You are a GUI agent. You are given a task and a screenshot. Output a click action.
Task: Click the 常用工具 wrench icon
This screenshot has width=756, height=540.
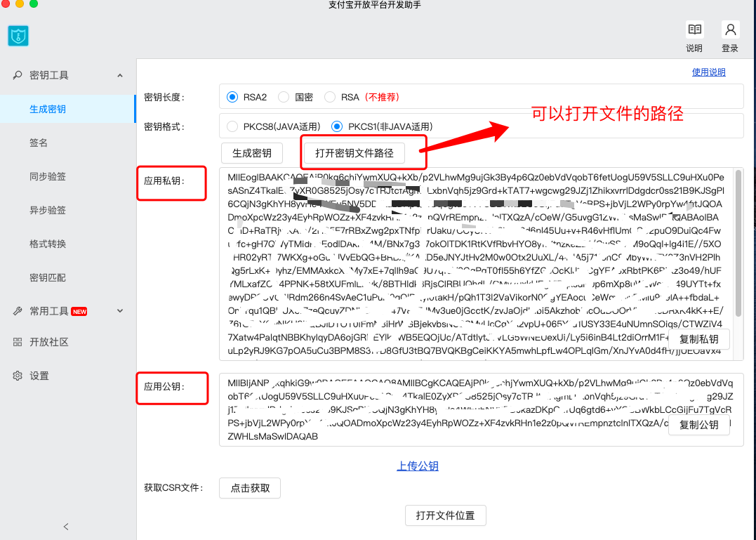point(18,312)
